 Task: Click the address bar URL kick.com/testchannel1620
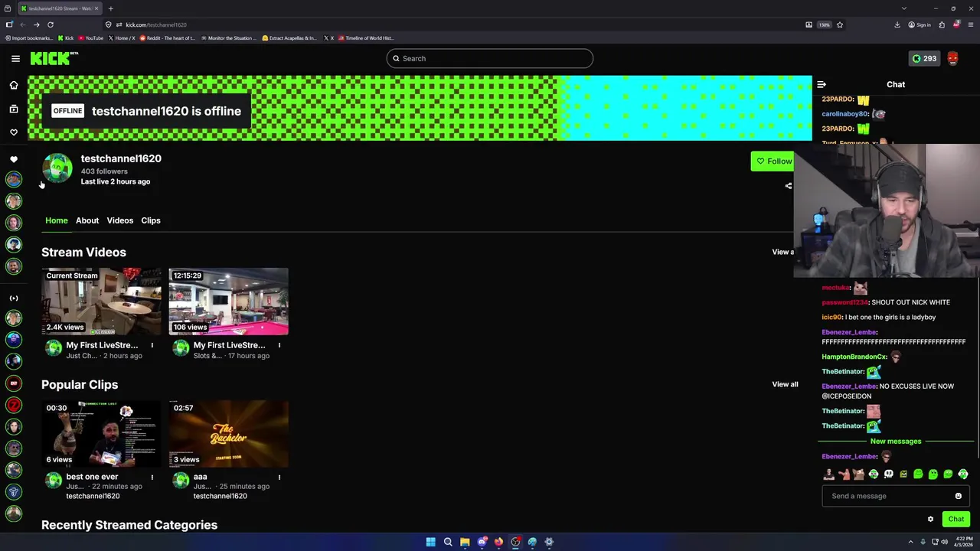pyautogui.click(x=156, y=24)
